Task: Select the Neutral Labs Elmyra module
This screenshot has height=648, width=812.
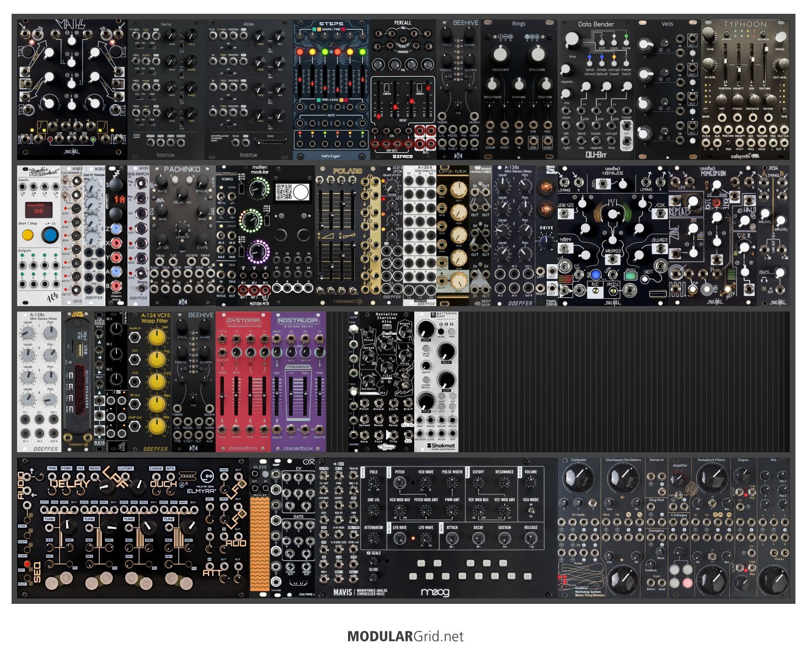Action: 133,528
